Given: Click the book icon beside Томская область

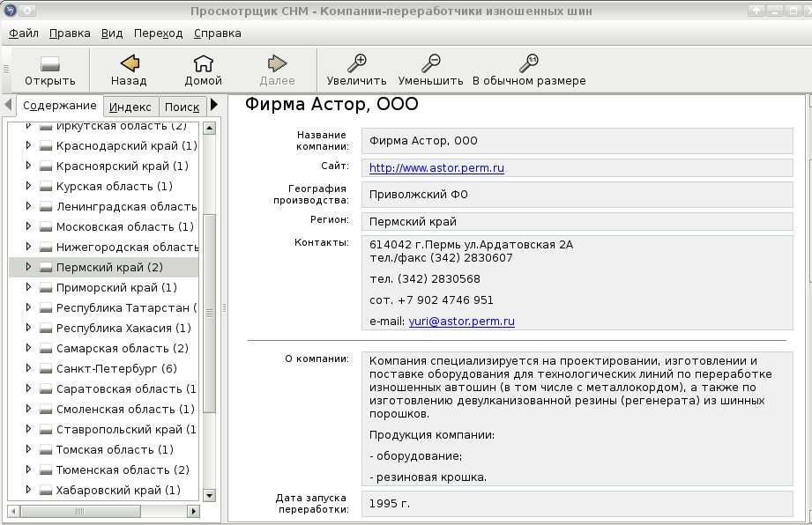Looking at the screenshot, I should pyautogui.click(x=46, y=450).
